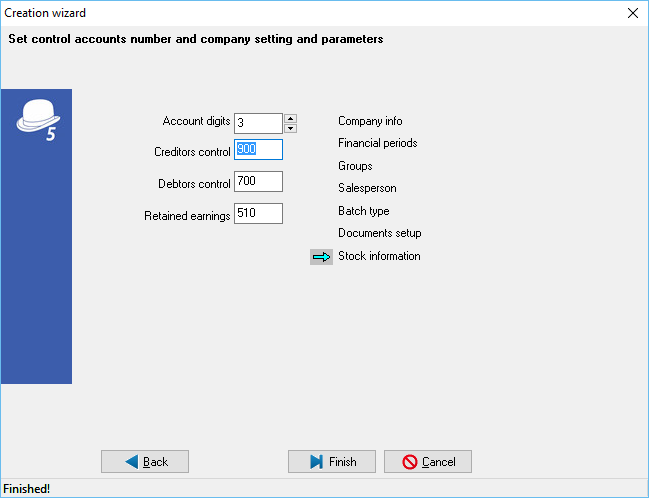Increase Account digits with up arrow
The height and width of the screenshot is (498, 649).
[290, 118]
